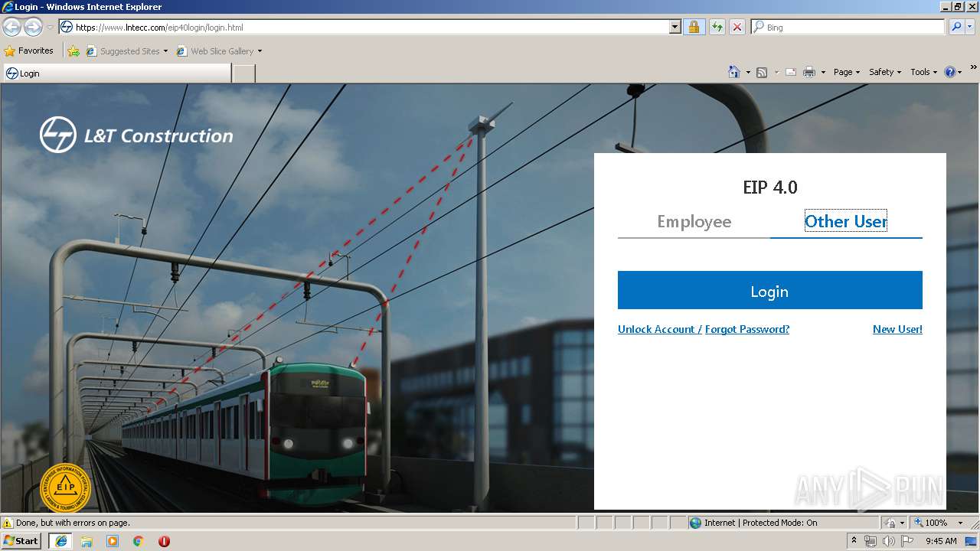Click the blue Login button
Image resolution: width=980 pixels, height=551 pixels.
[x=769, y=290]
